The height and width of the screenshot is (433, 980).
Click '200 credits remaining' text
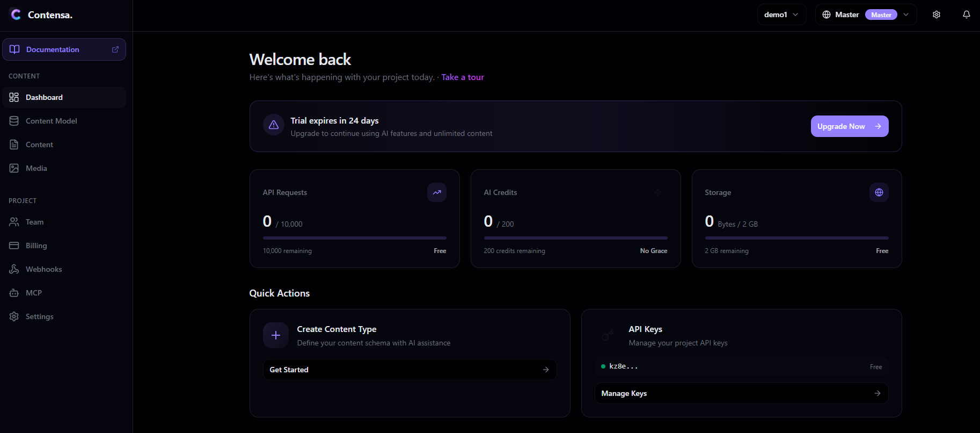[515, 251]
